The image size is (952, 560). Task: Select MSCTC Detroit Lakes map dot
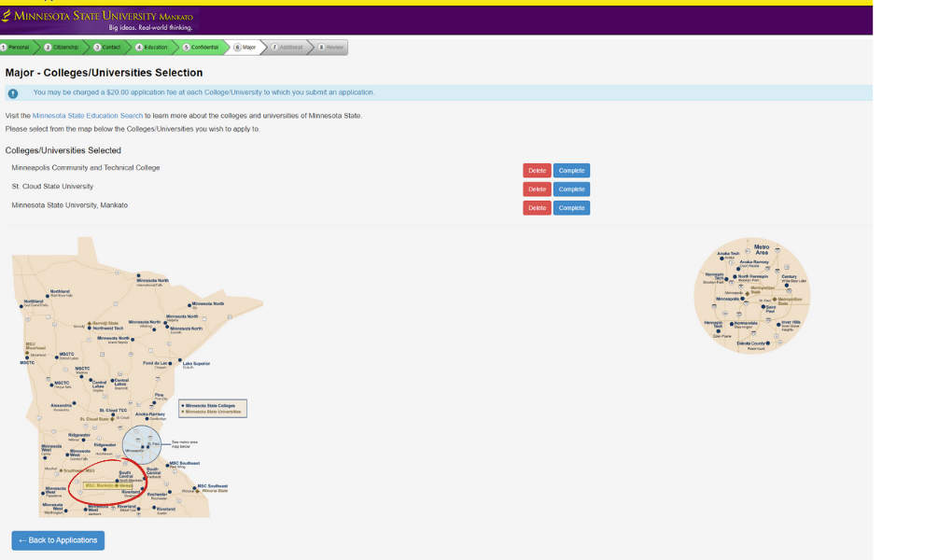tap(56, 357)
